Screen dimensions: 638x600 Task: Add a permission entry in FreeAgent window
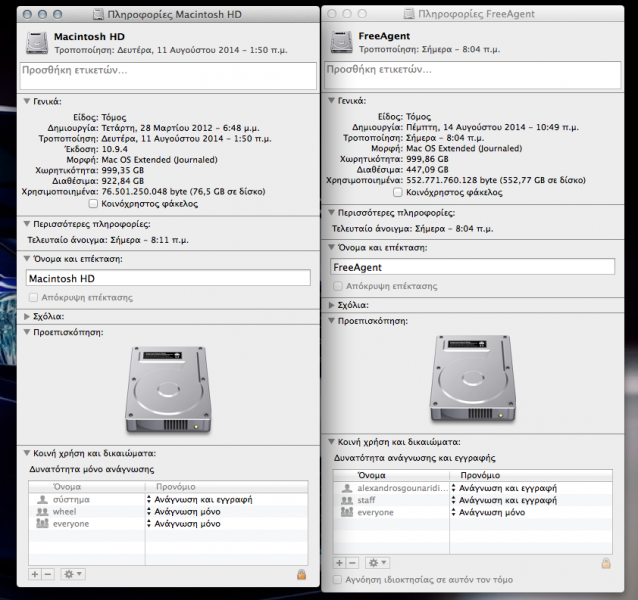339,563
